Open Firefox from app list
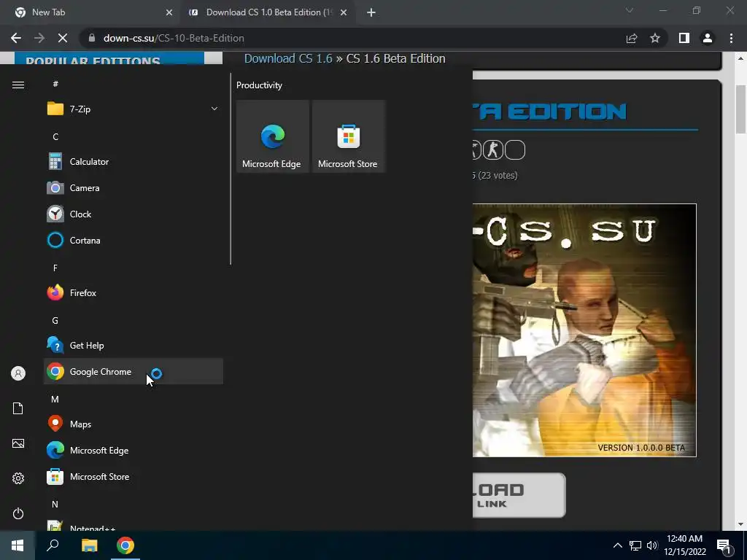The image size is (747, 560). (133, 293)
